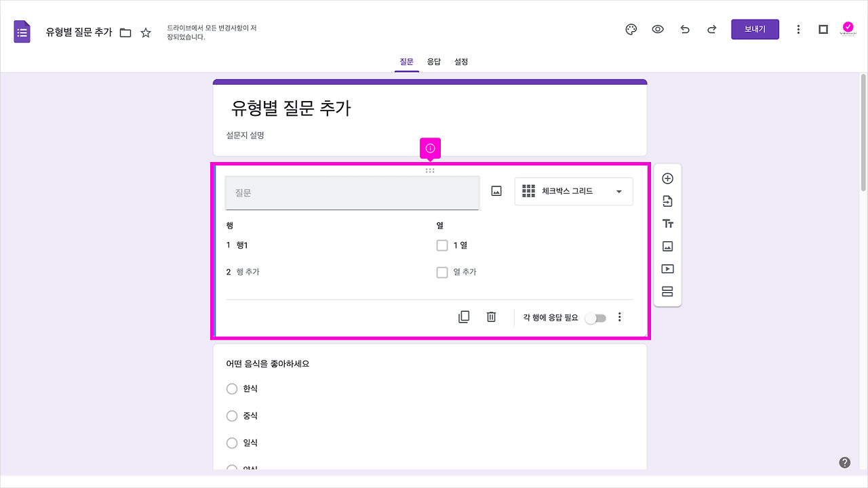Add an image to the question
Image resolution: width=868 pixels, height=488 pixels.
click(x=496, y=190)
